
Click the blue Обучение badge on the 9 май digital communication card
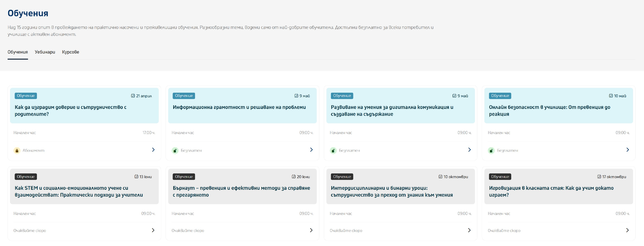pos(342,96)
